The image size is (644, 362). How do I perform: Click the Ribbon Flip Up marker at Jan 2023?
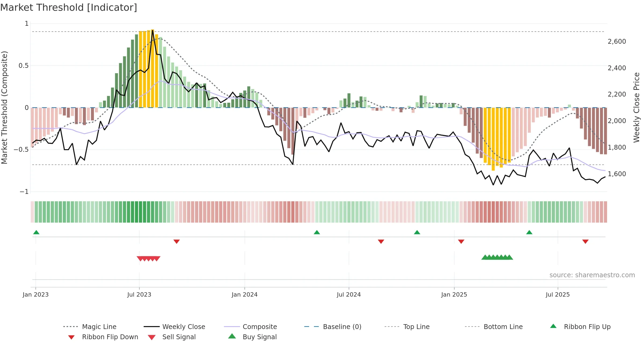pyautogui.click(x=36, y=232)
